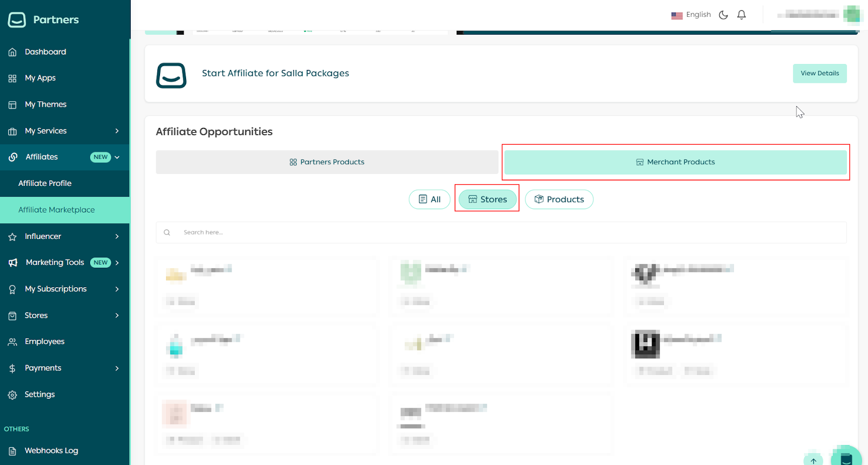Click the Salla Partners logo
Screen dimensions: 868x465
(17, 20)
